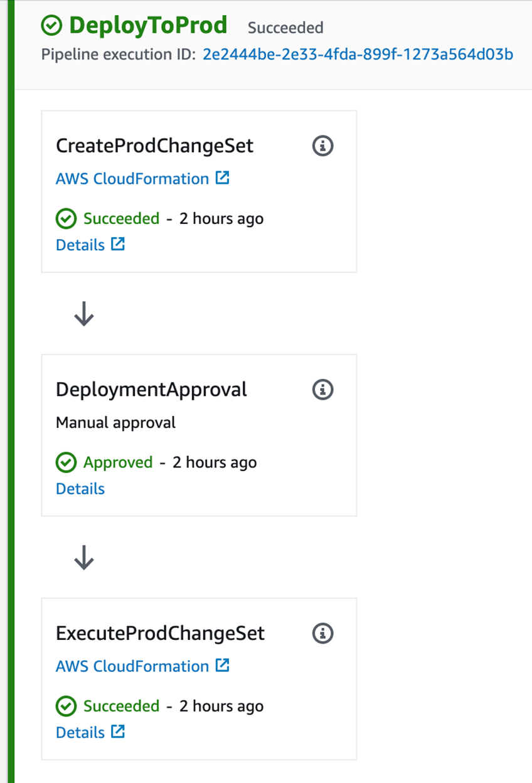This screenshot has width=532, height=783.
Task: Click the Succeeded status icon in ExecuteProdChangeSet
Action: (65, 706)
